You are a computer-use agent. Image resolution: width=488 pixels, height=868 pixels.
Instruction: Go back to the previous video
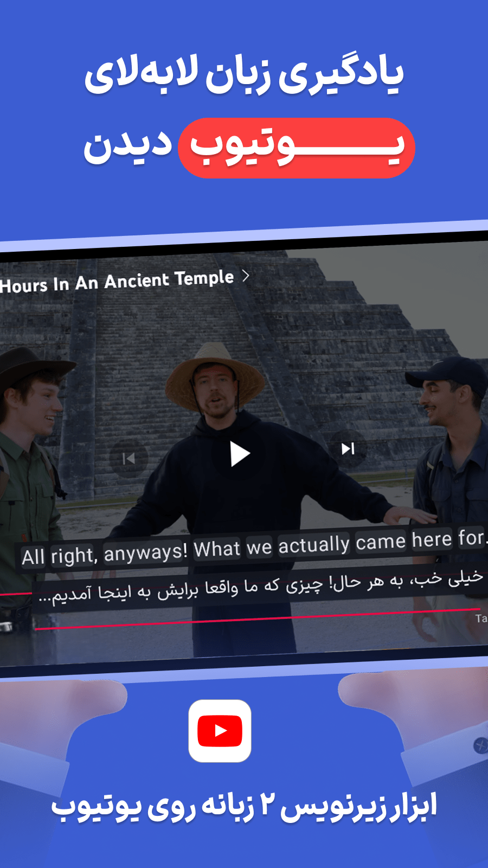[129, 459]
